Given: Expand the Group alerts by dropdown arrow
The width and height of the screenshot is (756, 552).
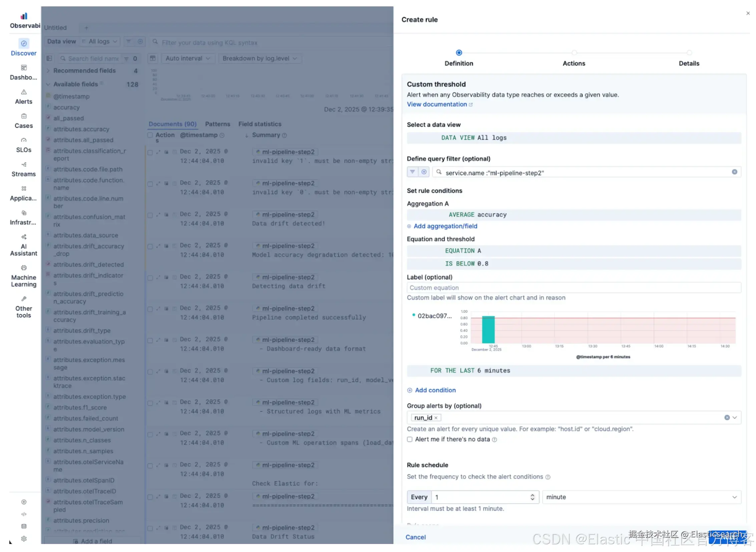Looking at the screenshot, I should pyautogui.click(x=734, y=418).
